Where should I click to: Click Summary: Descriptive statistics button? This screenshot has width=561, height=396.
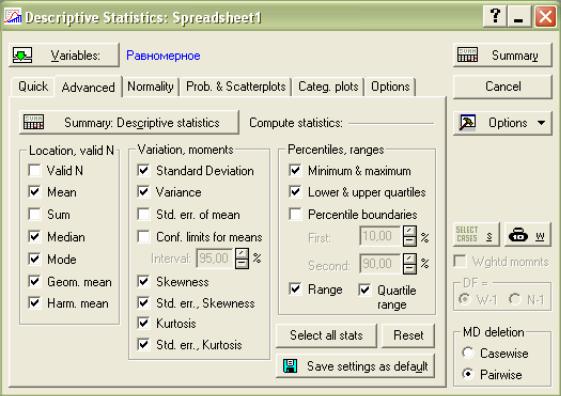click(129, 122)
